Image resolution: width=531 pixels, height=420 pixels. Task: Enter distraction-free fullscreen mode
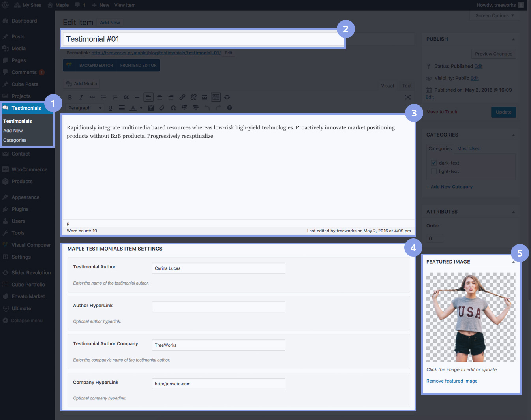407,97
